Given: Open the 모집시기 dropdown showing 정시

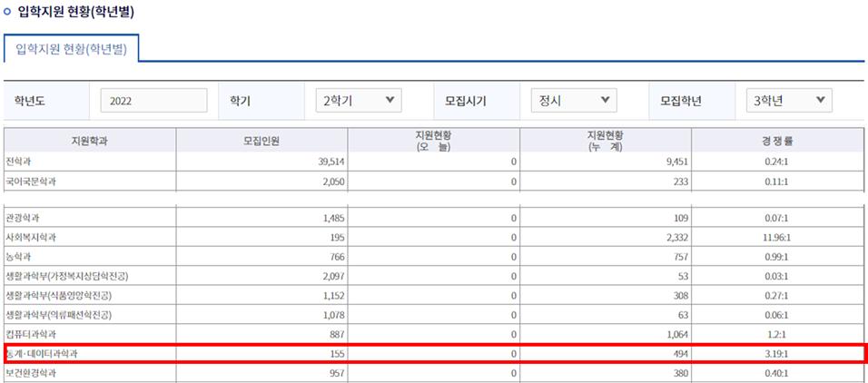Looking at the screenshot, I should (x=574, y=101).
